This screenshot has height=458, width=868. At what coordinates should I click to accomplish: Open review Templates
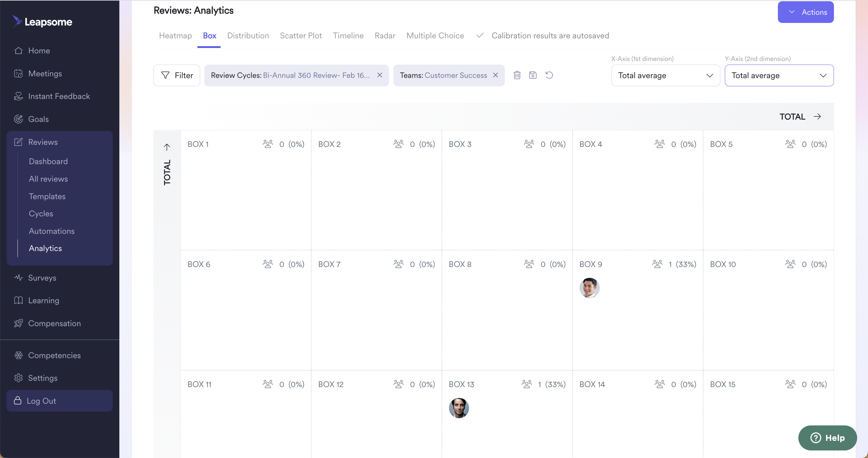[47, 196]
